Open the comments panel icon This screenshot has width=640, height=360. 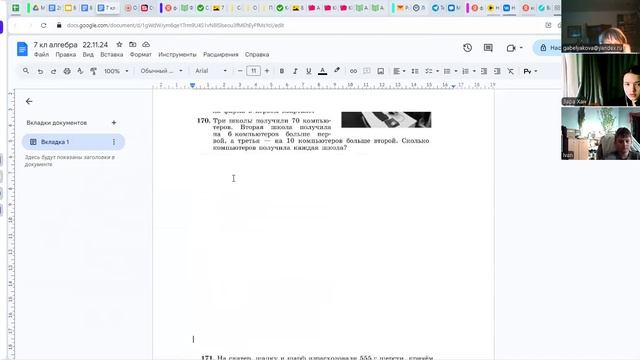pos(488,48)
